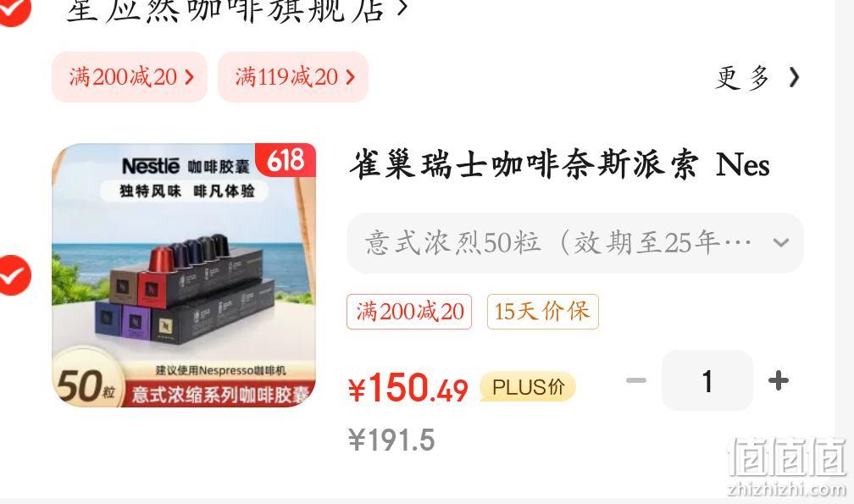Click arrow on 满119减20 coupon chip
Image resolution: width=854 pixels, height=504 pixels.
350,77
